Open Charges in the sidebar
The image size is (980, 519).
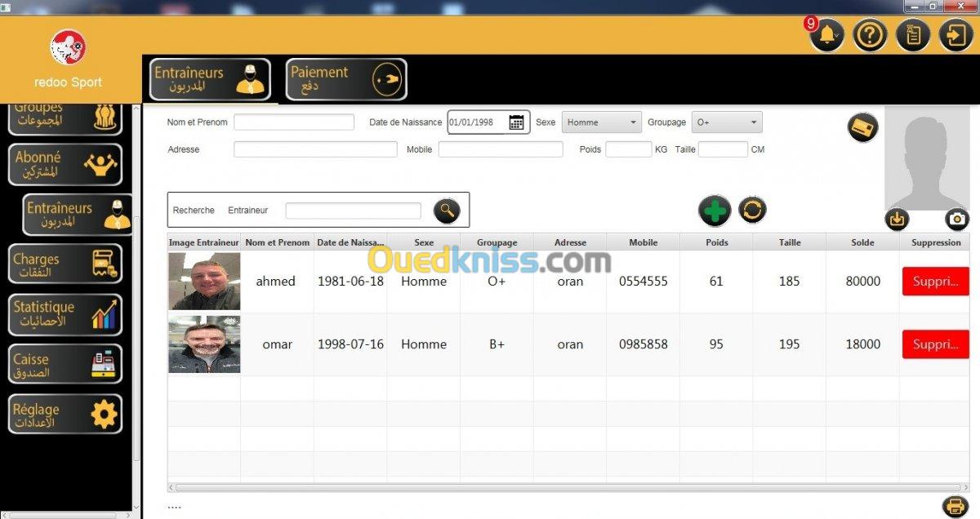tap(66, 264)
